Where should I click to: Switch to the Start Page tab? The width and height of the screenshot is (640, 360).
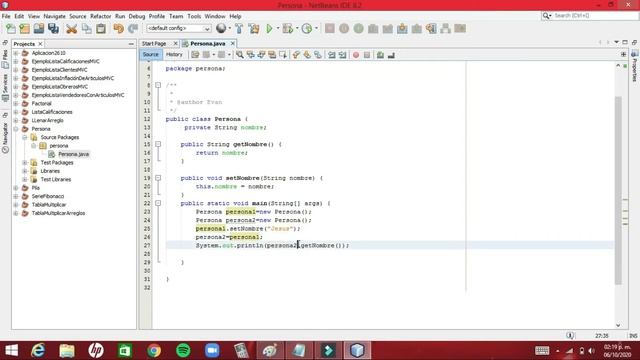[x=154, y=44]
